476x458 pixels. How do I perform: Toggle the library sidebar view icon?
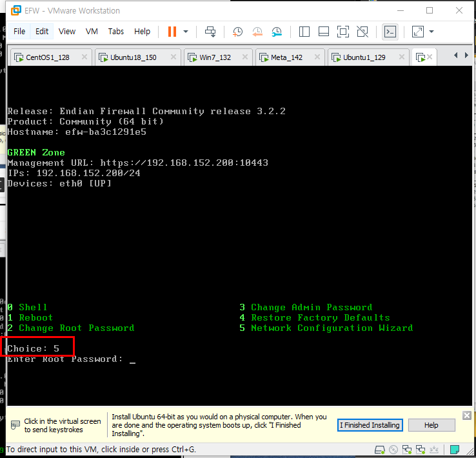[304, 32]
